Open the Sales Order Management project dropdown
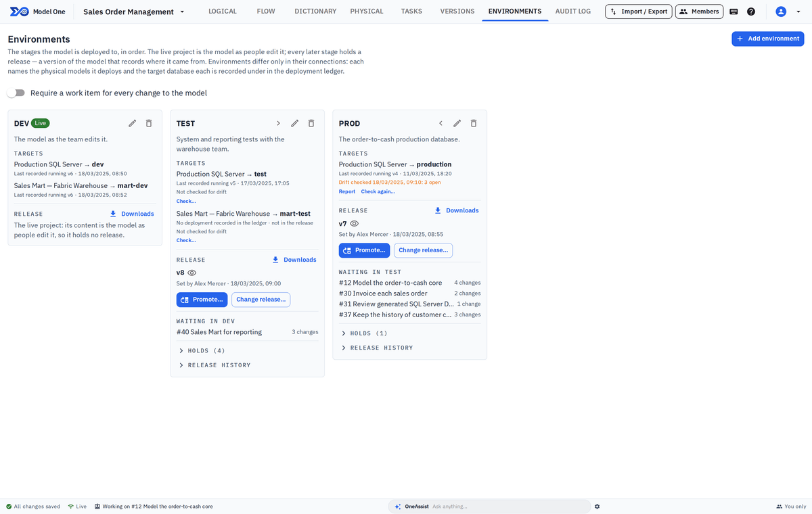 coord(134,11)
